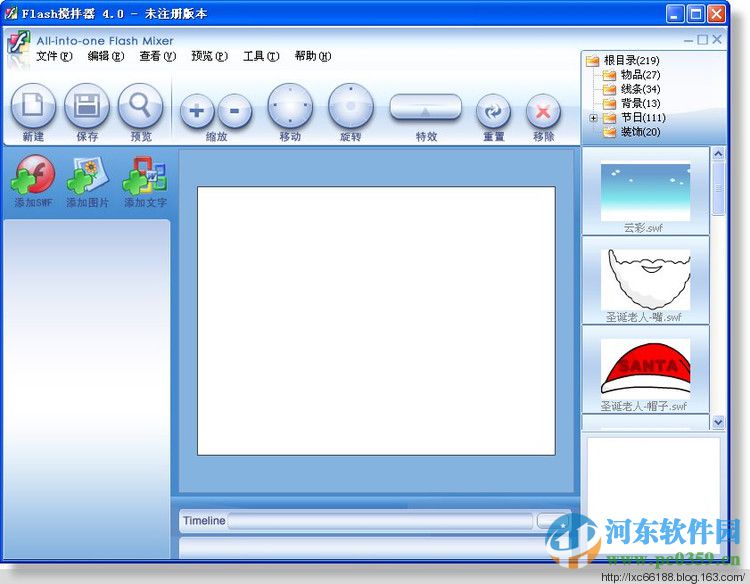This screenshot has height=584, width=750.
Task: Click the zoom out minus button
Action: pyautogui.click(x=234, y=111)
